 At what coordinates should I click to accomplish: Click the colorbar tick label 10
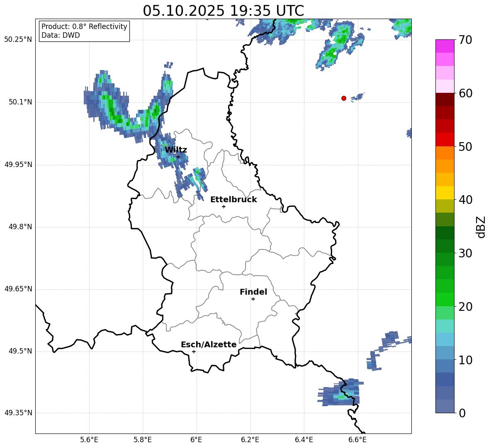(466, 360)
